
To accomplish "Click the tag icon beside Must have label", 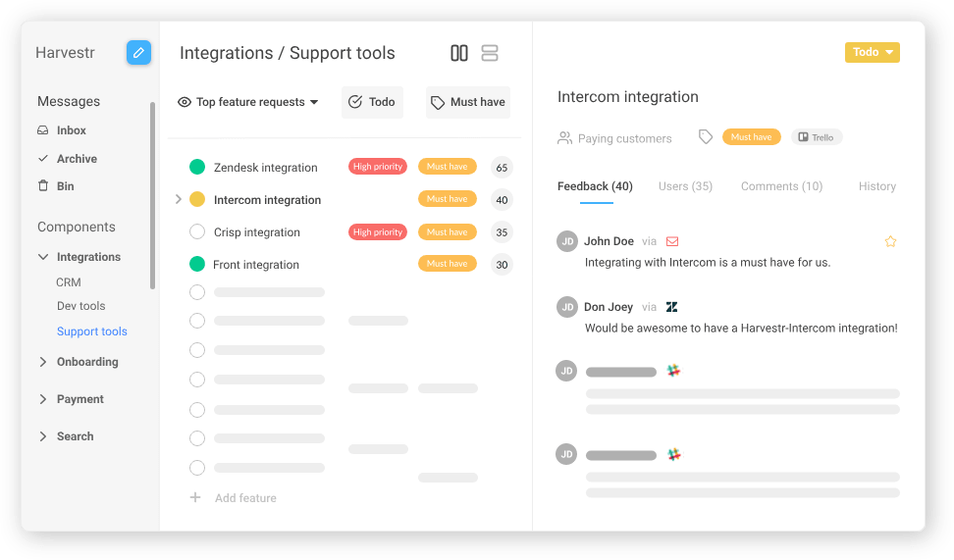I will (x=705, y=136).
